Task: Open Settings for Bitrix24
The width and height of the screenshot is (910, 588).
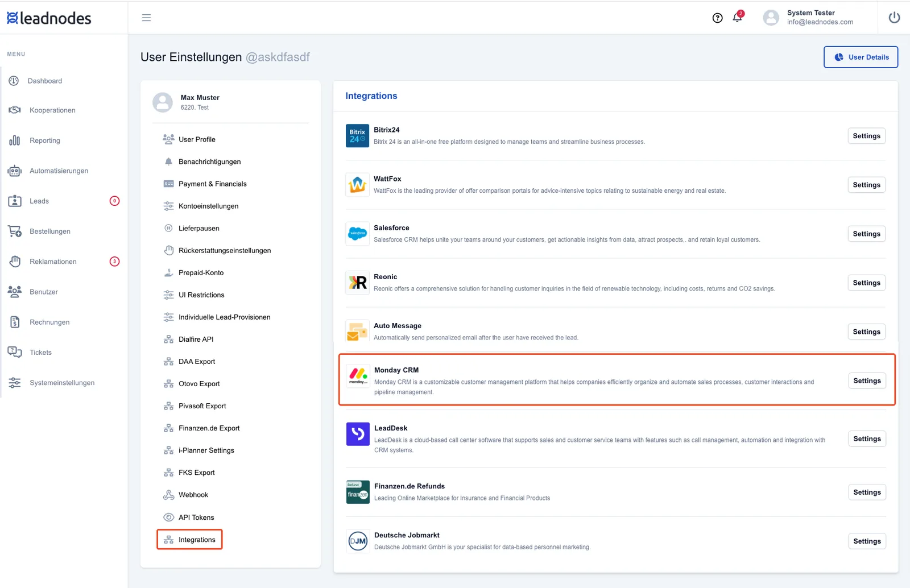Action: 866,136
